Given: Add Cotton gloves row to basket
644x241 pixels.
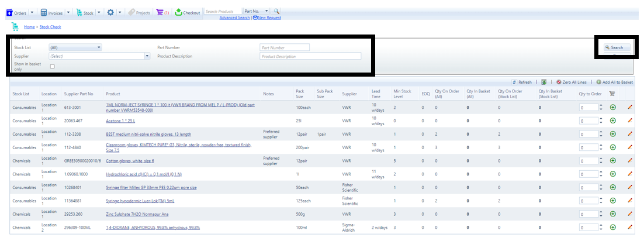Looking at the screenshot, I should (613, 161).
